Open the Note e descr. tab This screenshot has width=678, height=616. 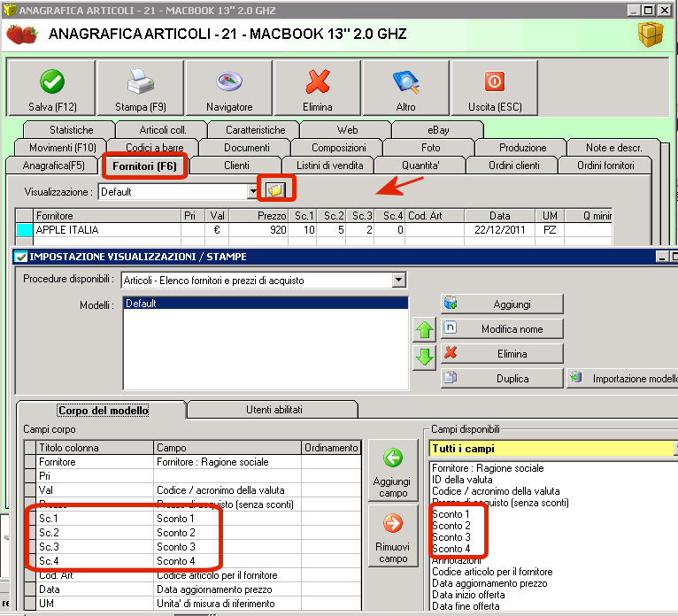coord(614,148)
